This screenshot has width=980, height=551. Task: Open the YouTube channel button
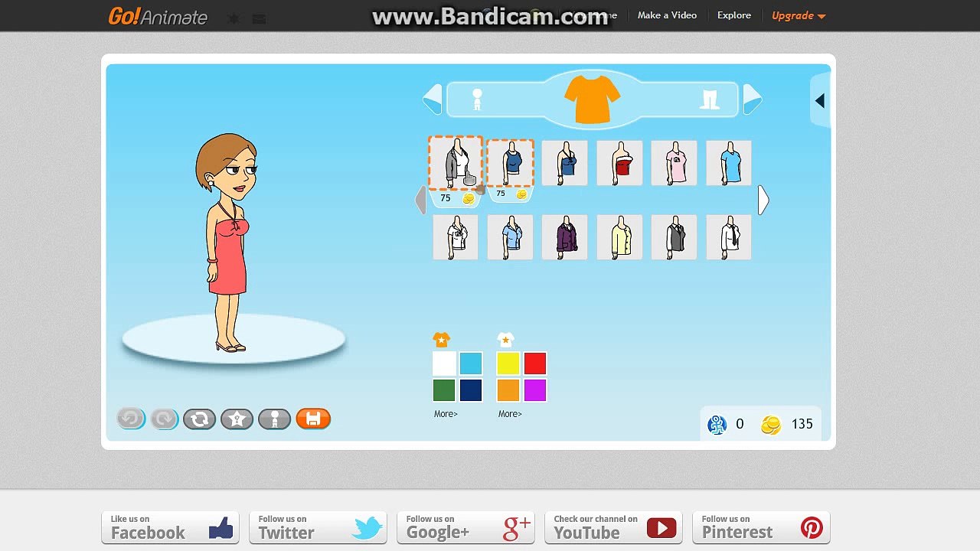point(613,527)
